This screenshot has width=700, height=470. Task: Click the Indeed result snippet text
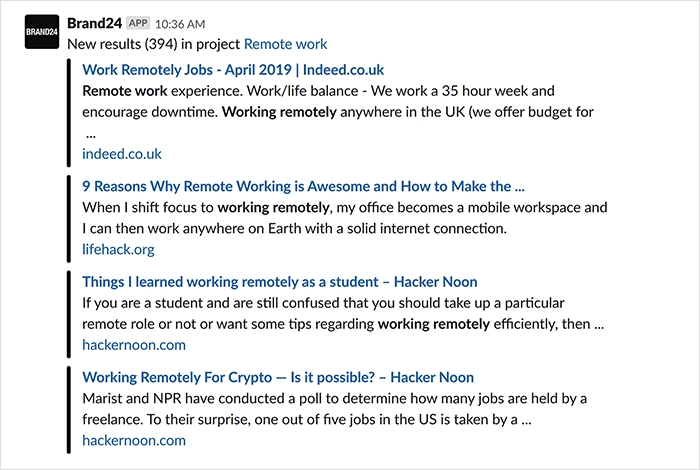(338, 112)
